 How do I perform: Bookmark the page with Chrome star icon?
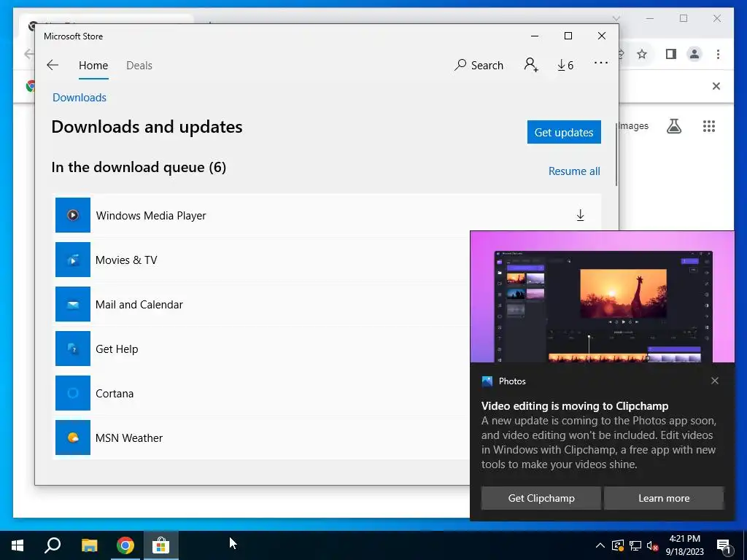point(642,54)
